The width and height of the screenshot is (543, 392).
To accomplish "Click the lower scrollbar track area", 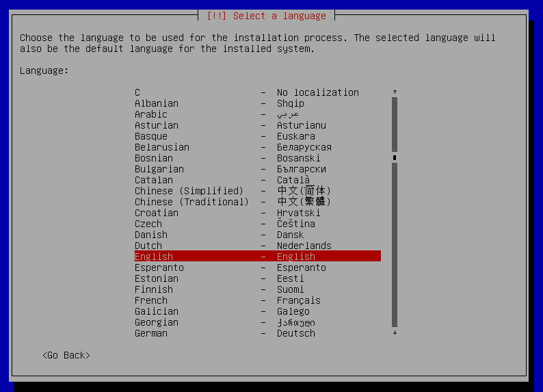I will pyautogui.click(x=395, y=245).
